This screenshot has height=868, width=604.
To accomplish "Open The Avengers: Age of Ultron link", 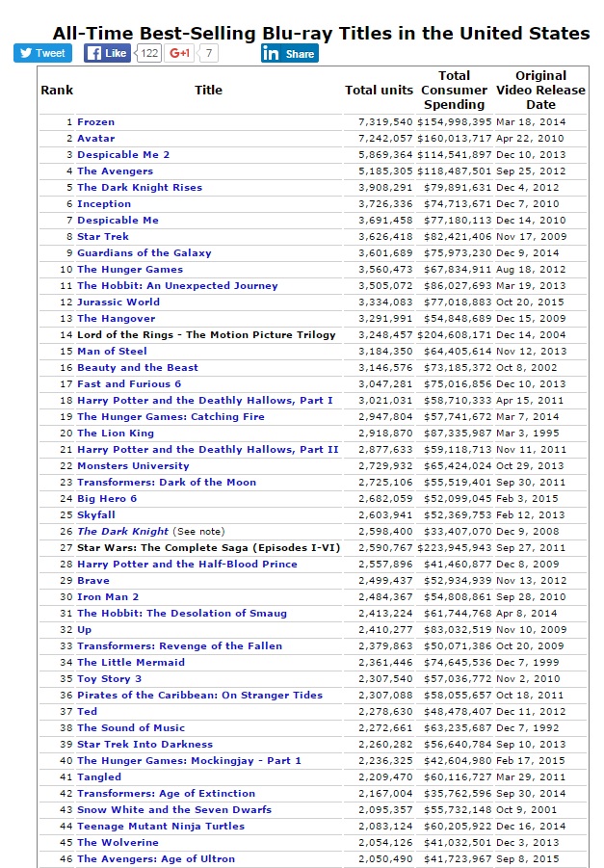I will tap(156, 859).
